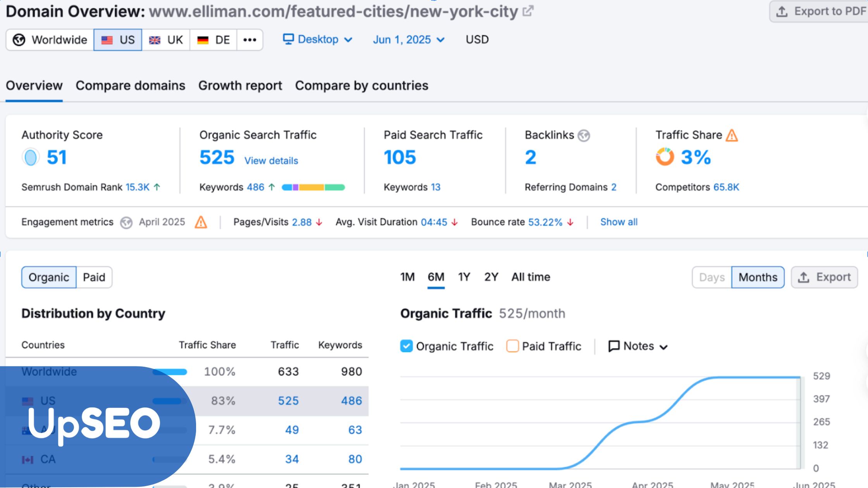
Task: Click the Show all engagement link
Action: click(619, 222)
